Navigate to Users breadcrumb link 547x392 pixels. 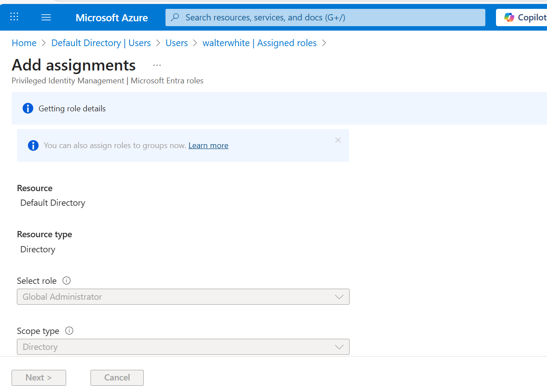point(177,43)
